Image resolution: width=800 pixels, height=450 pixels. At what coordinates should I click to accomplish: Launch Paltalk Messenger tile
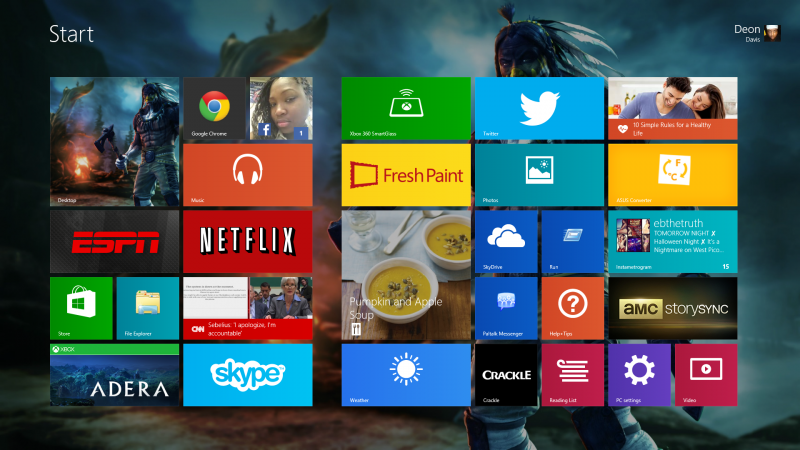coord(506,308)
